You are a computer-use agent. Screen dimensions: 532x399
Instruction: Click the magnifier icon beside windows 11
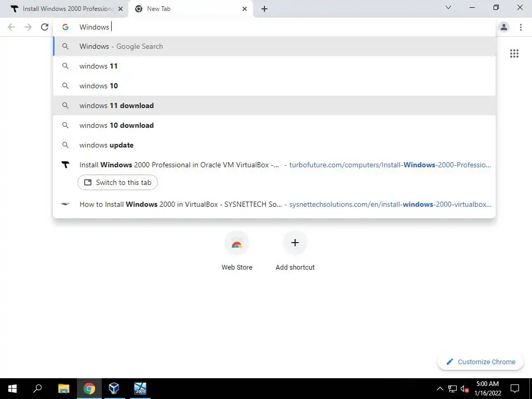coord(65,66)
